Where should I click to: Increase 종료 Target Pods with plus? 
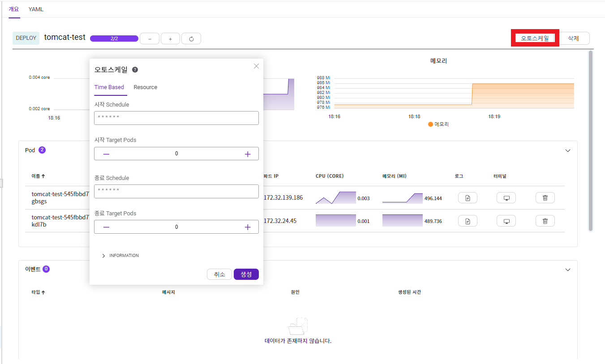(248, 227)
